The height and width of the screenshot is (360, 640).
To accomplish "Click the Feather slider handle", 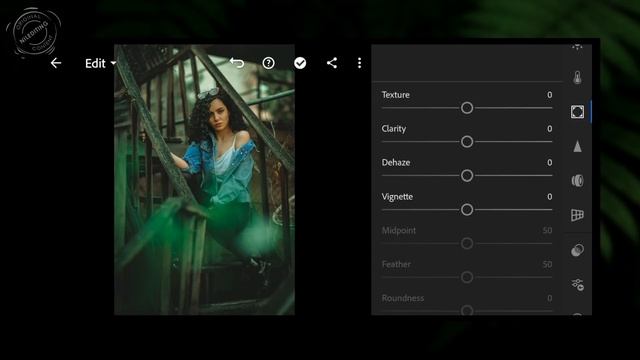I will point(467,277).
